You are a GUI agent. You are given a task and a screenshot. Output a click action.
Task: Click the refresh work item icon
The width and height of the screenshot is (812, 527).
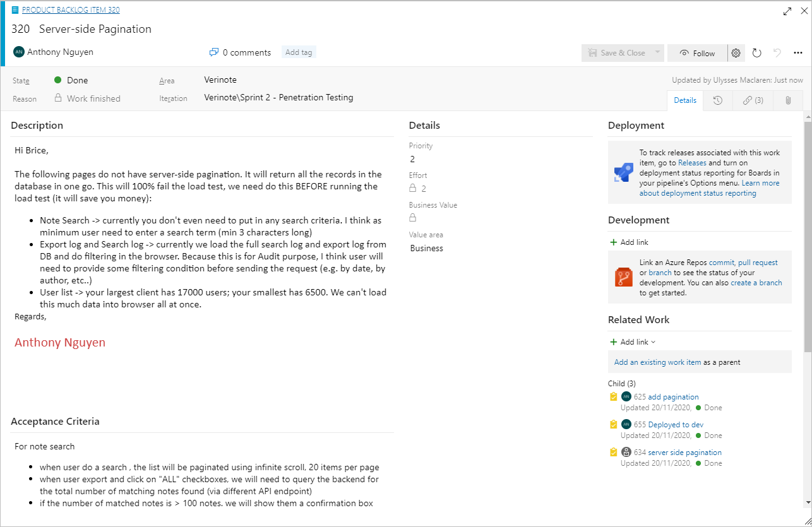tap(757, 53)
